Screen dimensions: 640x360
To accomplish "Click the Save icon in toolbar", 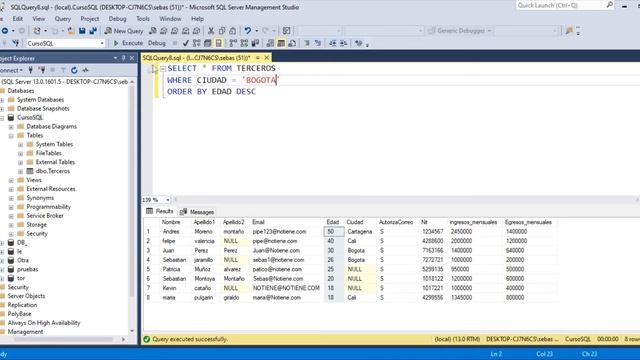I will tap(82, 31).
